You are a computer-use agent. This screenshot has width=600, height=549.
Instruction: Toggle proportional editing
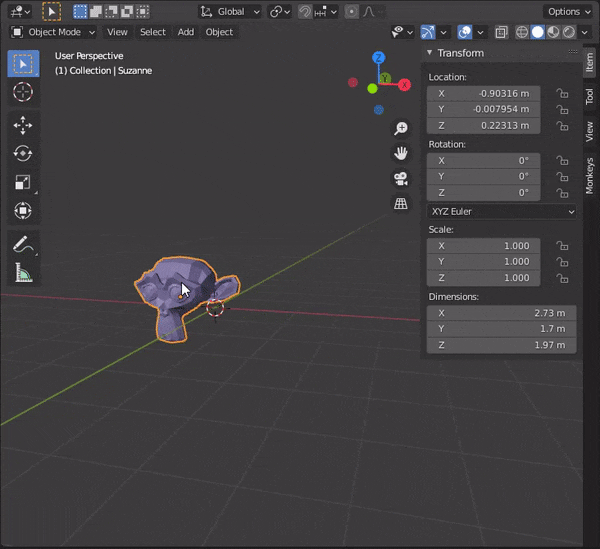point(351,12)
